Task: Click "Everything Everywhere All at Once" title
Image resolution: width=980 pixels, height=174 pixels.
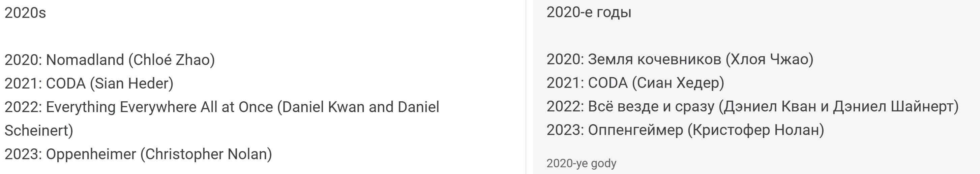Action: tap(159, 107)
